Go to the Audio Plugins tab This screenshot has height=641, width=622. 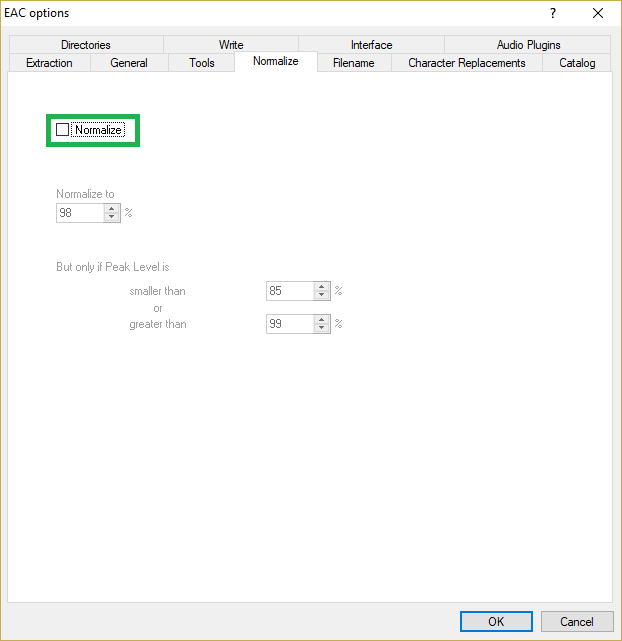528,45
